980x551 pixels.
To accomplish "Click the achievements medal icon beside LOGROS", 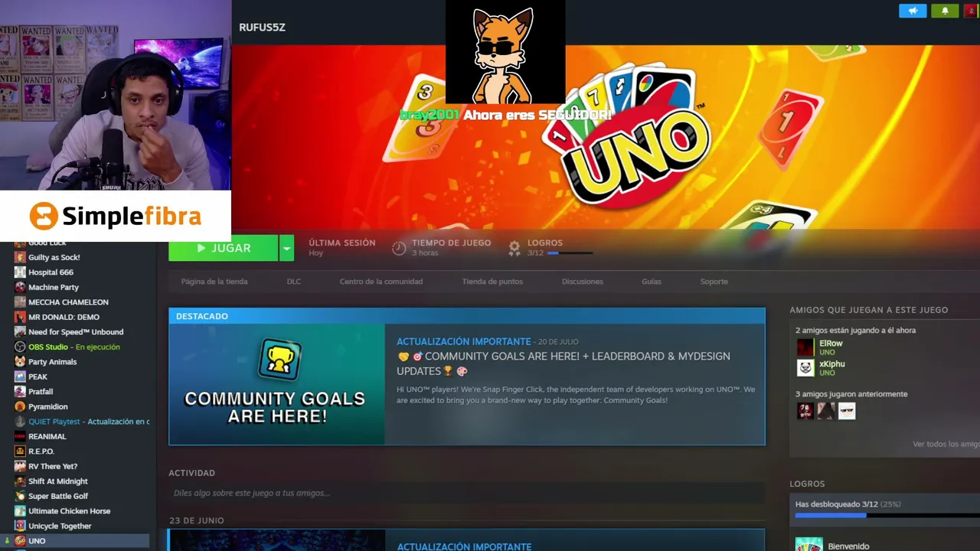I will coord(514,248).
